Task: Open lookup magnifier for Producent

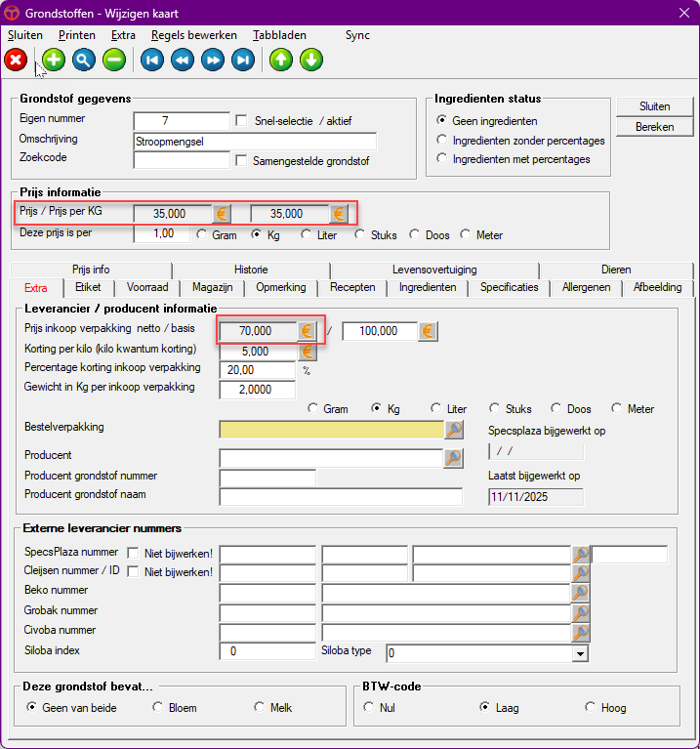Action: click(x=454, y=458)
